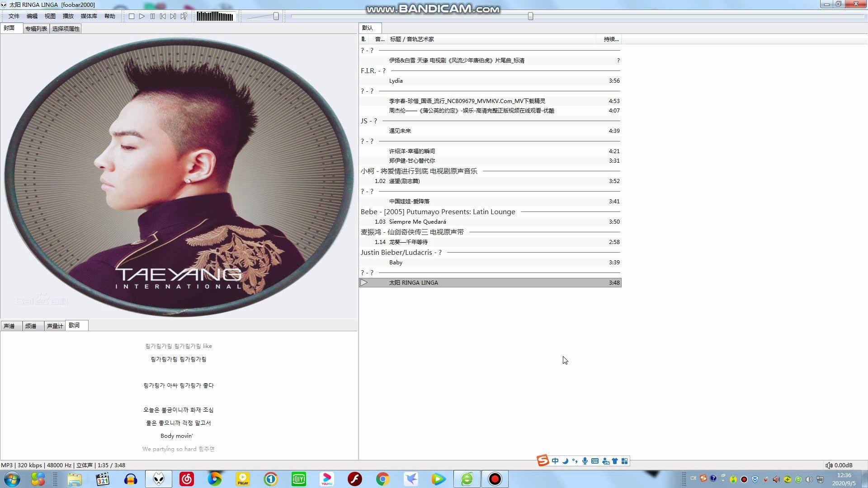Screen dimensions: 868x488
Task: Click the volume slider handle
Action: 276,16
